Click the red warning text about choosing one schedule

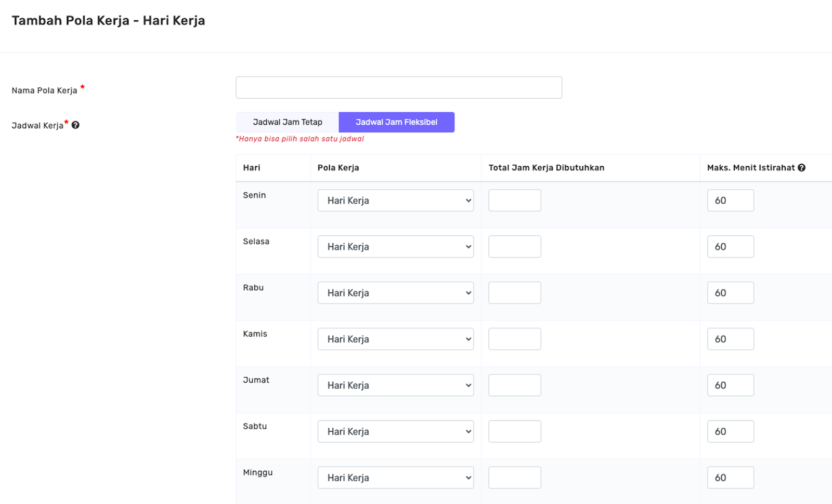click(300, 138)
